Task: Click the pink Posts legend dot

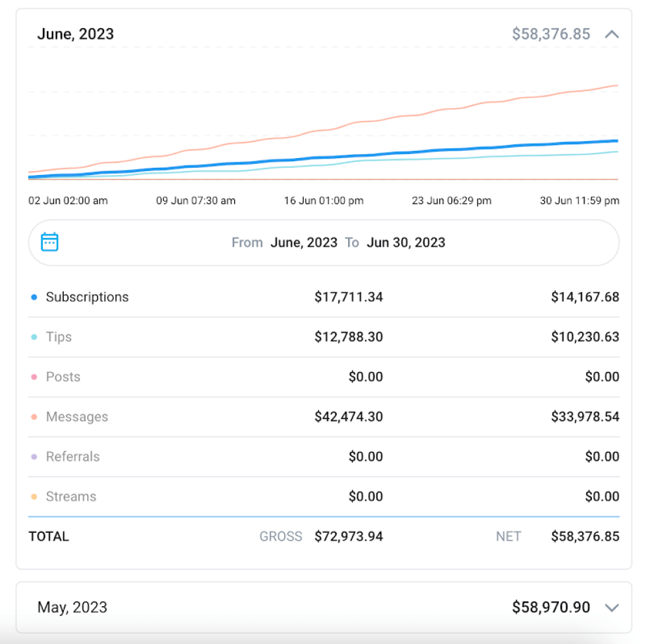Action: [x=34, y=377]
